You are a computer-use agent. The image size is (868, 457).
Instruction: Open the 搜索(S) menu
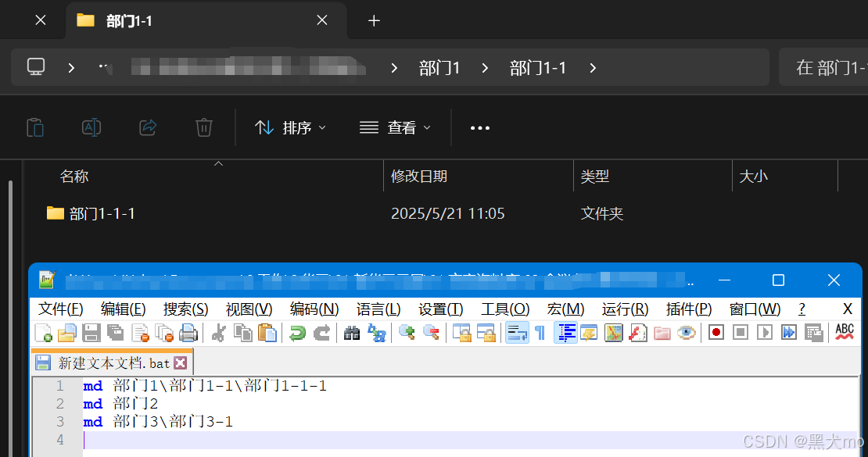(185, 309)
